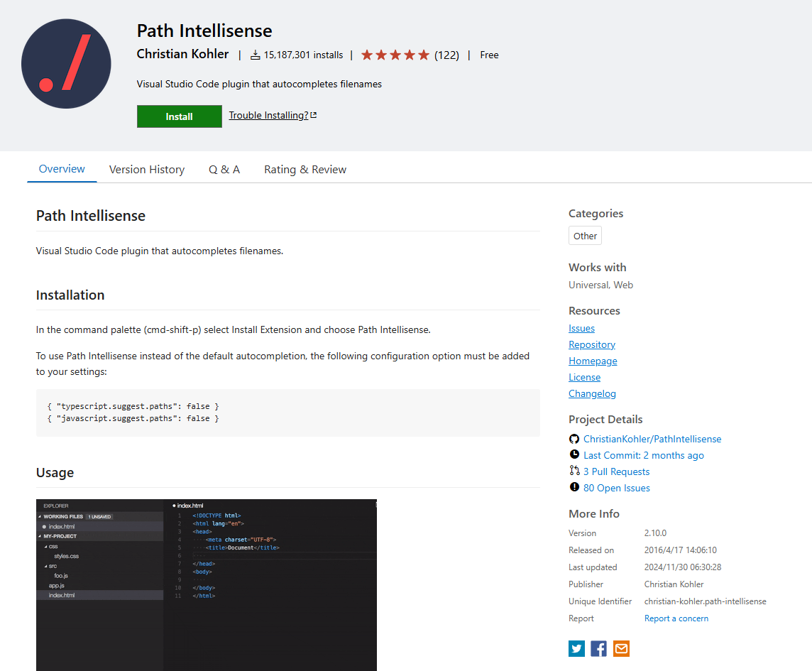Screen dimensions: 812x671
Task: Open the Changelog link
Action: (592, 394)
